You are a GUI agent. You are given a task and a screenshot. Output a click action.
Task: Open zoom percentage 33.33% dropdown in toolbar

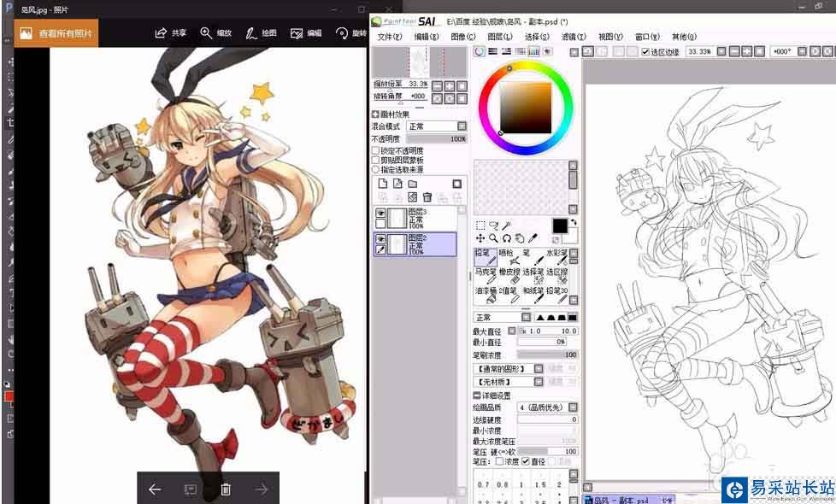click(x=721, y=51)
